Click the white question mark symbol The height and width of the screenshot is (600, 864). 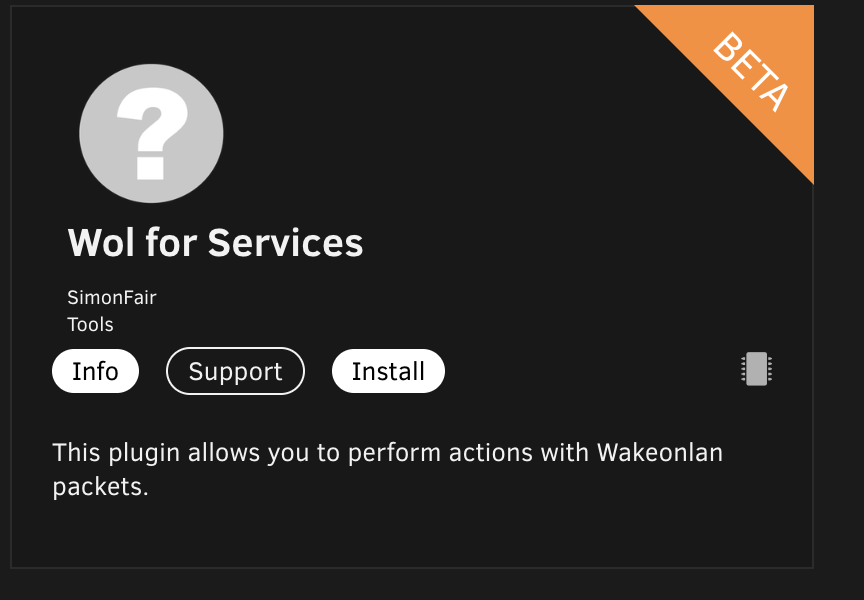(x=152, y=134)
